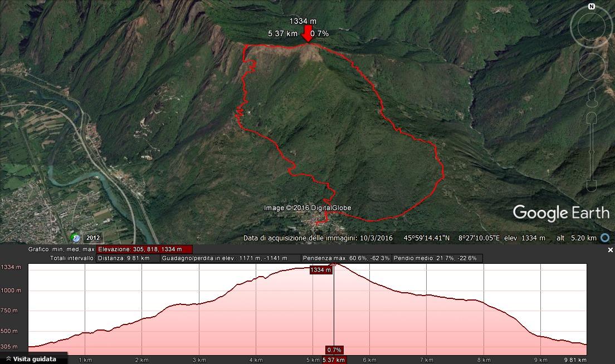This screenshot has width=615, height=364.
Task: Open the 2012 historical imagery year
Action: pos(93,238)
